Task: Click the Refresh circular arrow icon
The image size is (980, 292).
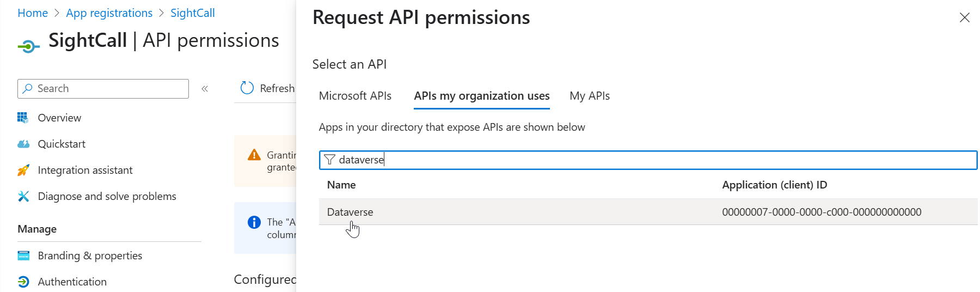Action: click(x=247, y=88)
